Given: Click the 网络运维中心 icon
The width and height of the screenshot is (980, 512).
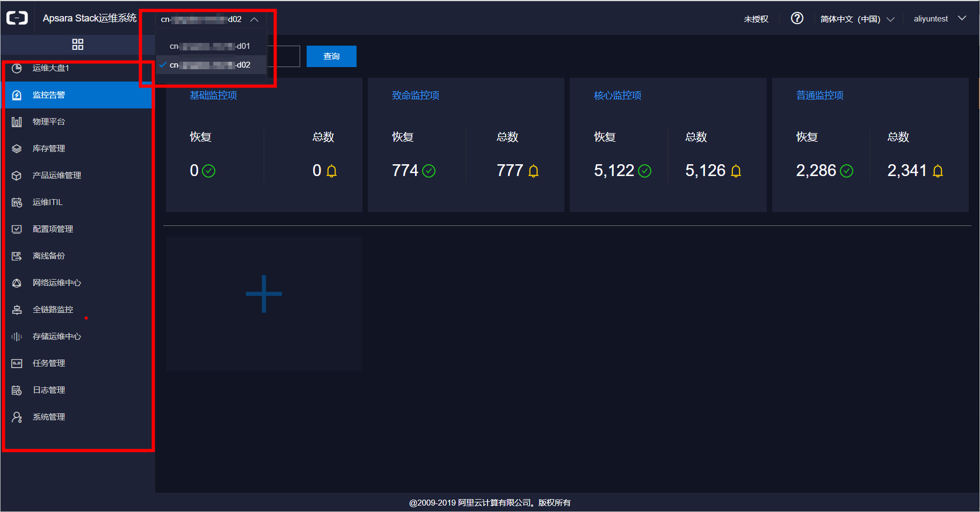Looking at the screenshot, I should click(17, 283).
